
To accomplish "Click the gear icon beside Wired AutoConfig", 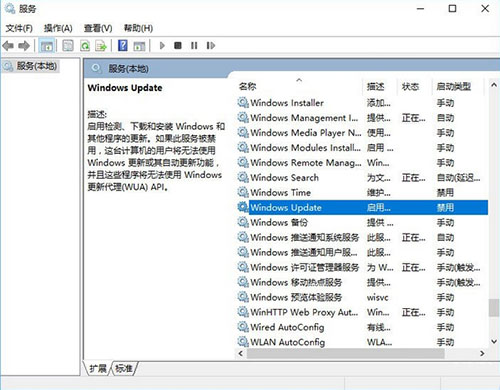I will (243, 327).
